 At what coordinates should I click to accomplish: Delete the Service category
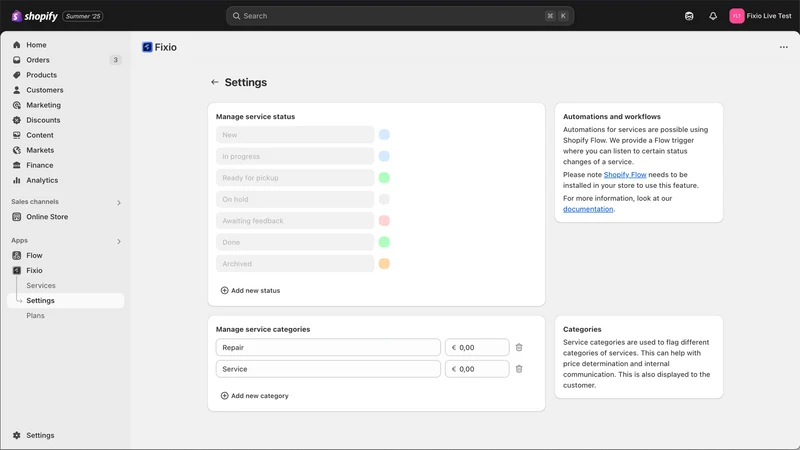(519, 369)
